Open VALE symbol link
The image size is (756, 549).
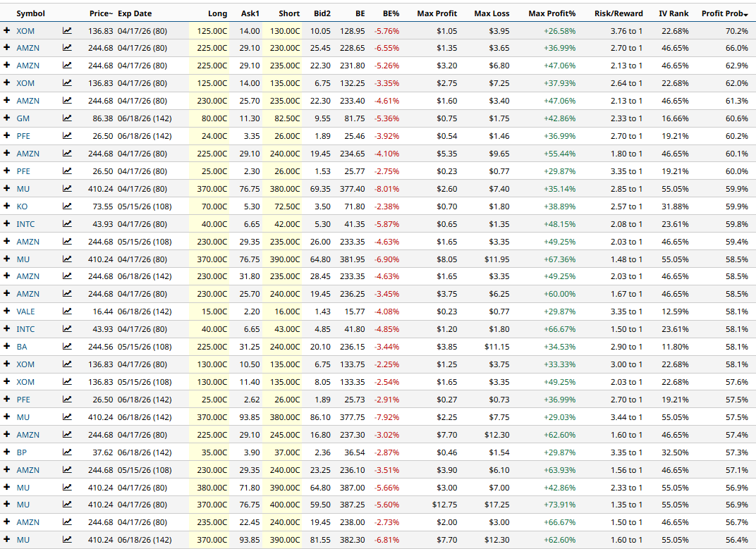point(25,312)
